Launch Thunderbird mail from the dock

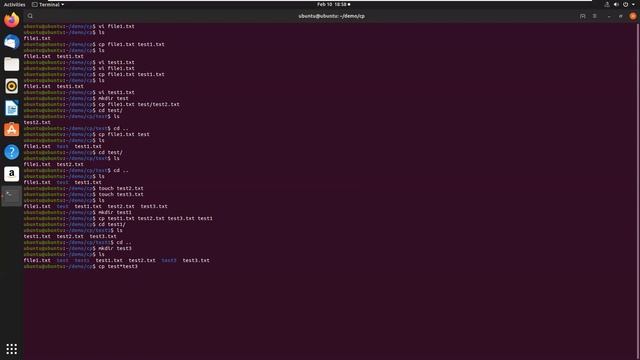tap(11, 42)
